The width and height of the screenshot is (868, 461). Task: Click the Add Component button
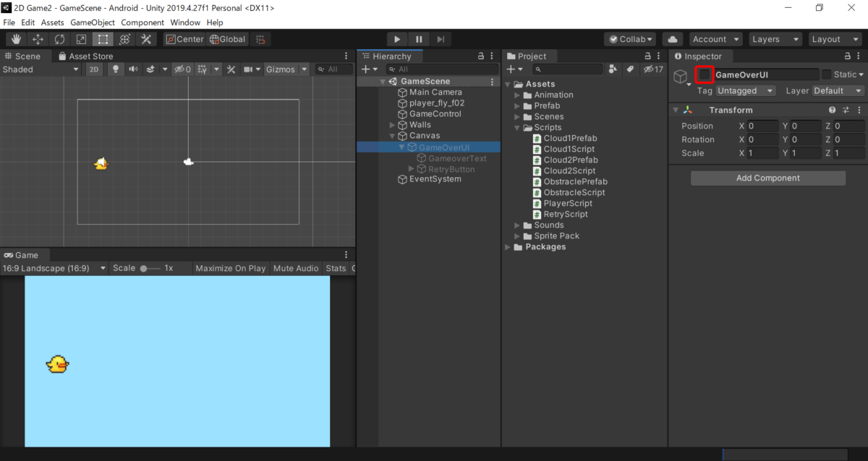768,178
